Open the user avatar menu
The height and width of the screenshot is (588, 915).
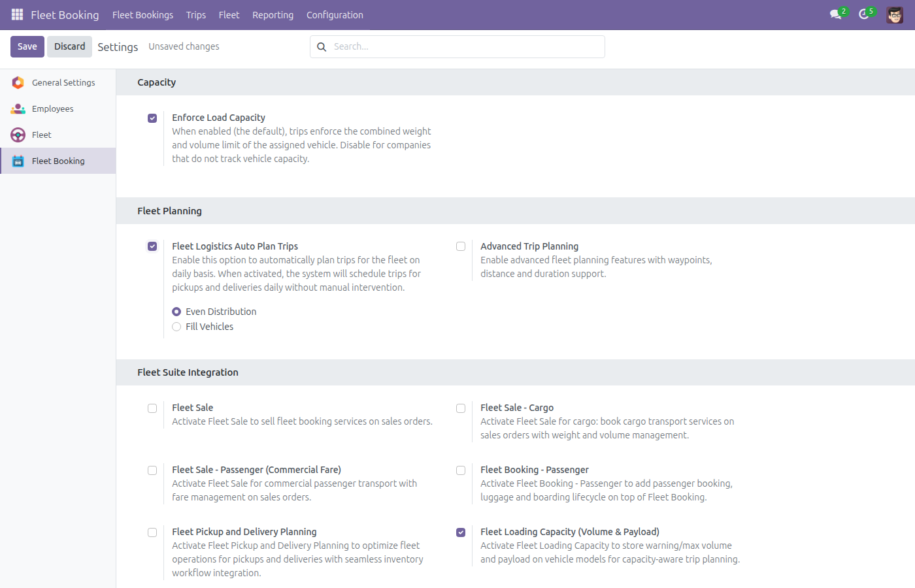895,14
